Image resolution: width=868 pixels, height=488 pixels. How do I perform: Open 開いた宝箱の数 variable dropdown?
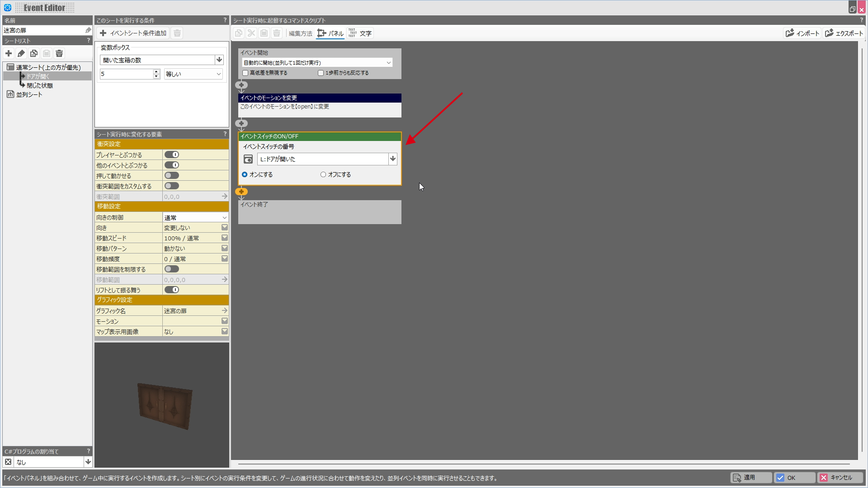click(x=219, y=60)
